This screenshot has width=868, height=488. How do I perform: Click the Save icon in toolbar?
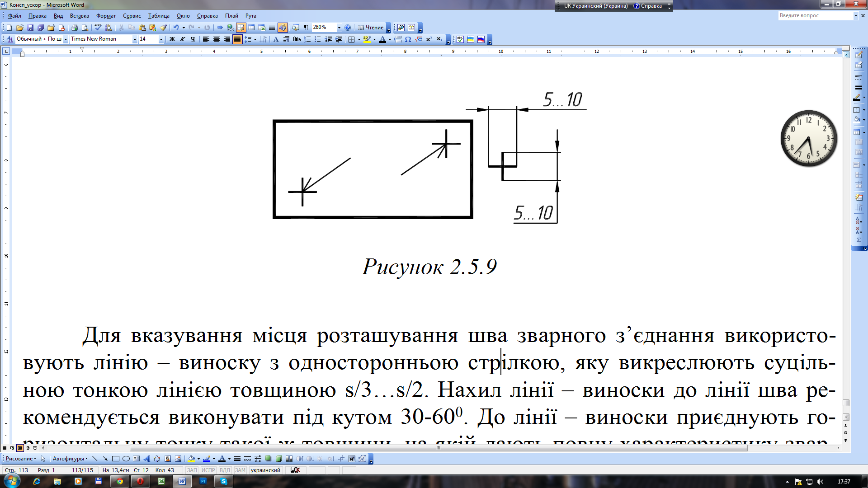(x=30, y=28)
